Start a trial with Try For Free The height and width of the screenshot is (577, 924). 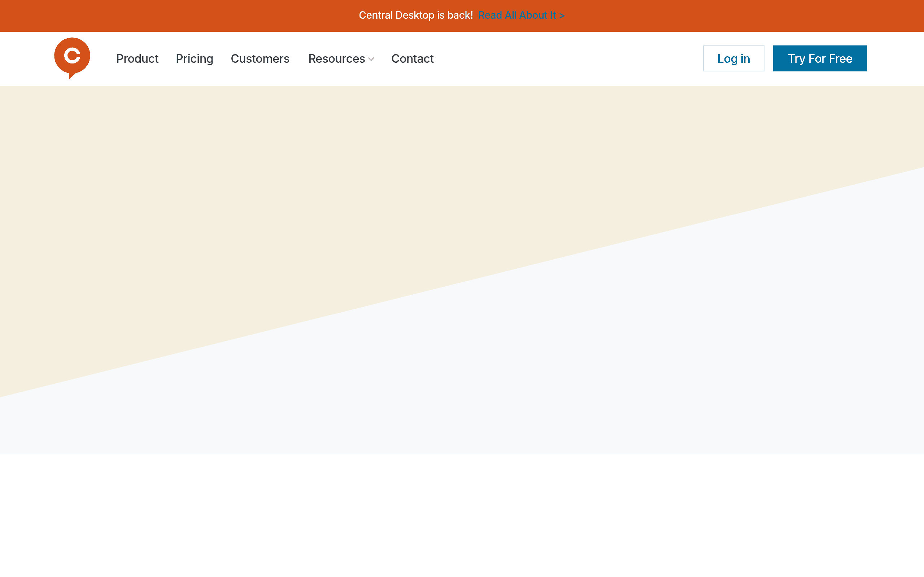point(820,58)
